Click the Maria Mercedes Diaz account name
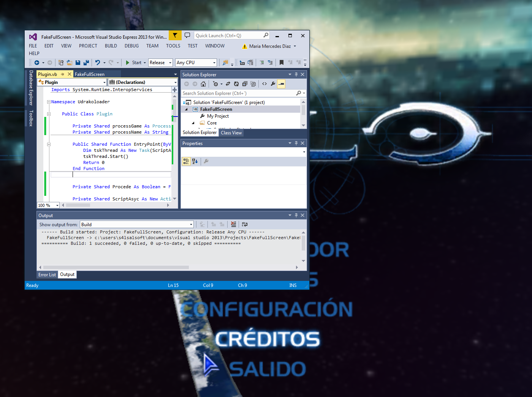This screenshot has width=532, height=397. pos(270,46)
